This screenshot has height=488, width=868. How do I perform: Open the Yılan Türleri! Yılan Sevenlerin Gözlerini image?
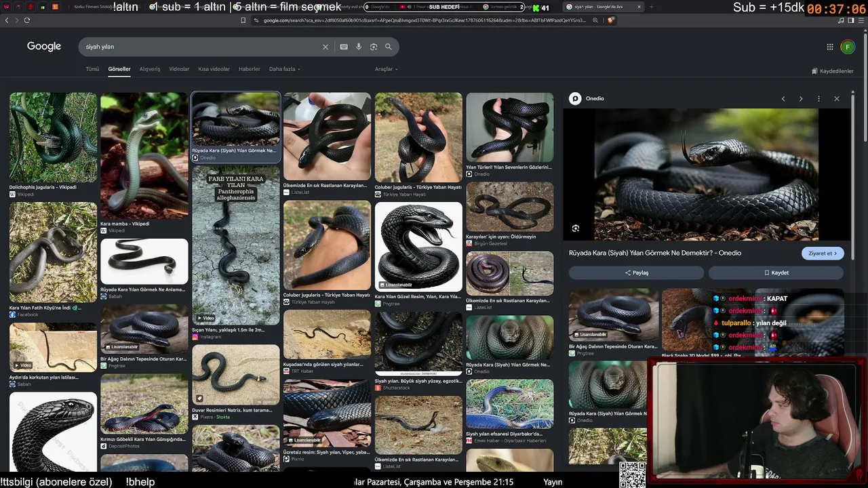[510, 128]
